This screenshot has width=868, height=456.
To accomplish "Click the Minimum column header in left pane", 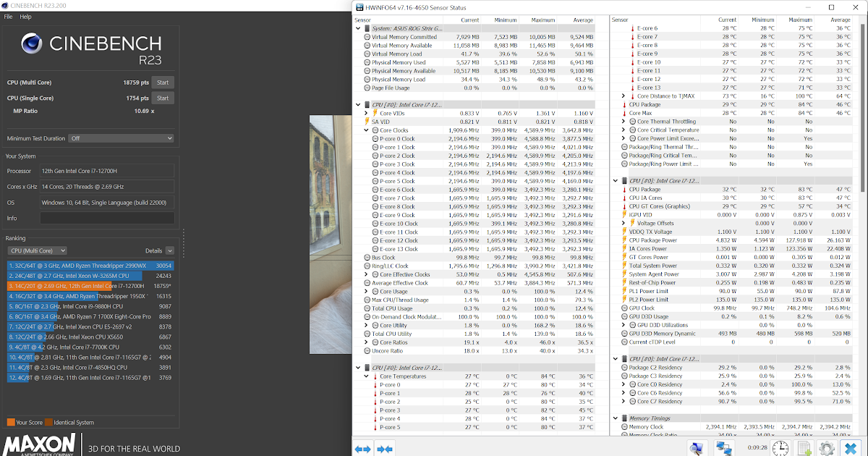I will (x=506, y=20).
